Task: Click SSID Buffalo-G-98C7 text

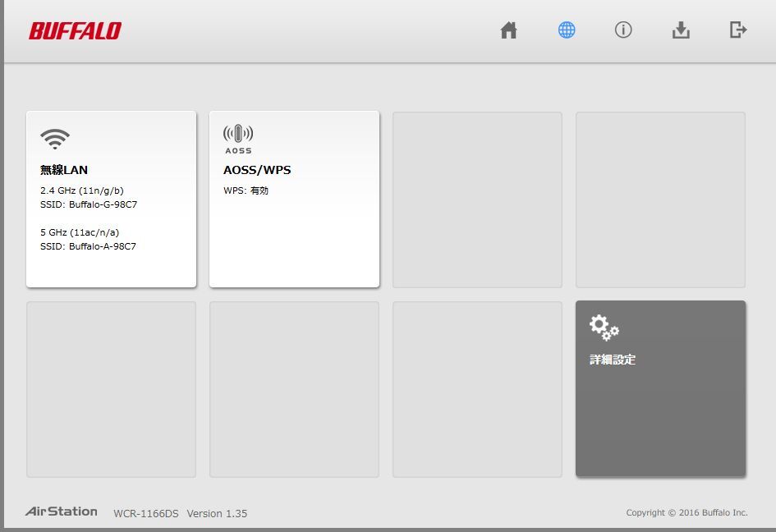Action: 89,204
